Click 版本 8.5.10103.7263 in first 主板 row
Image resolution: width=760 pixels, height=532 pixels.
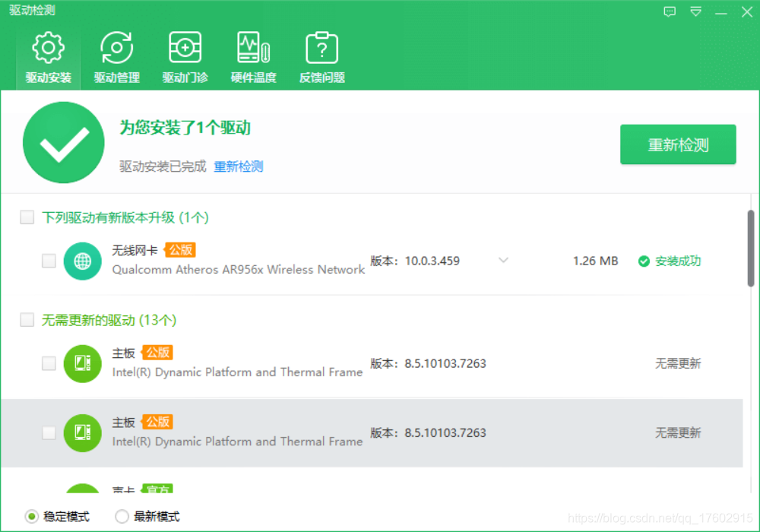pos(428,363)
